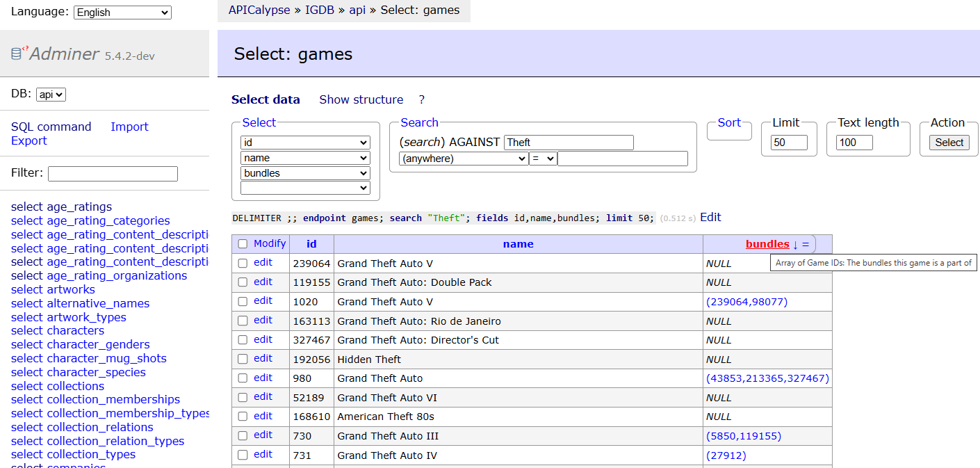Image resolution: width=980 pixels, height=468 pixels.
Task: Open the question mark help link
Action: (421, 99)
